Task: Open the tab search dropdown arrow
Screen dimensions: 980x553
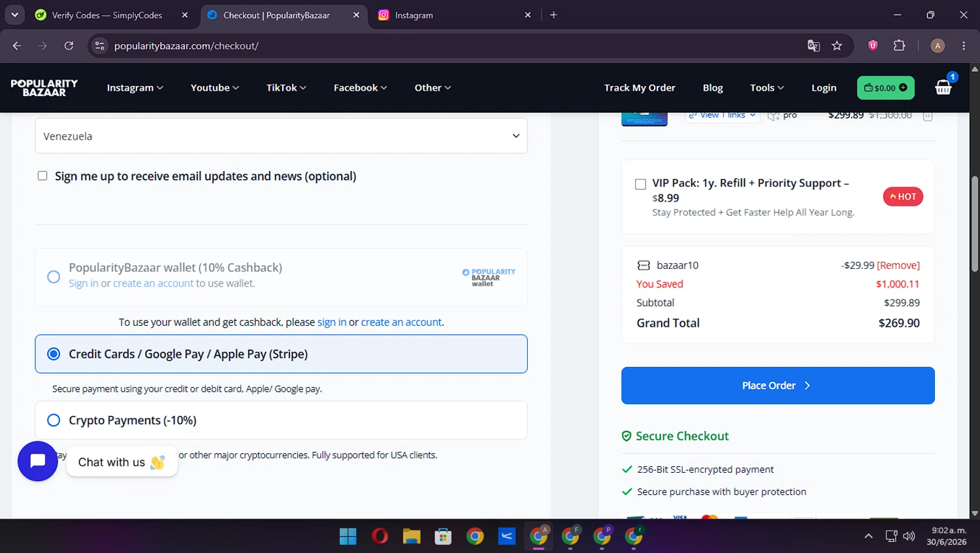Action: tap(14, 15)
